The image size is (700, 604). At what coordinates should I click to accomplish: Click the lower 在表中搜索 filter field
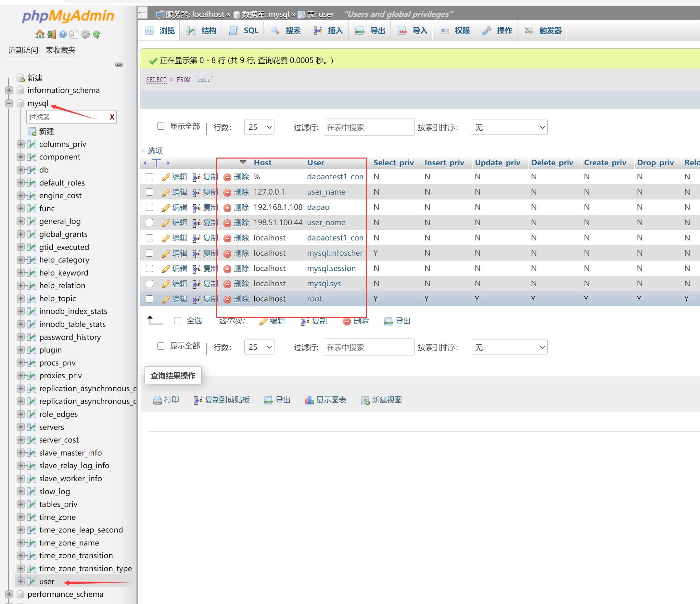(369, 347)
